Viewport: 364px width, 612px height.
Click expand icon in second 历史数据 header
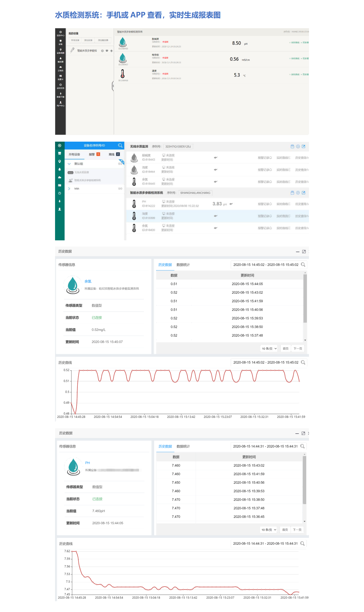coord(303,433)
